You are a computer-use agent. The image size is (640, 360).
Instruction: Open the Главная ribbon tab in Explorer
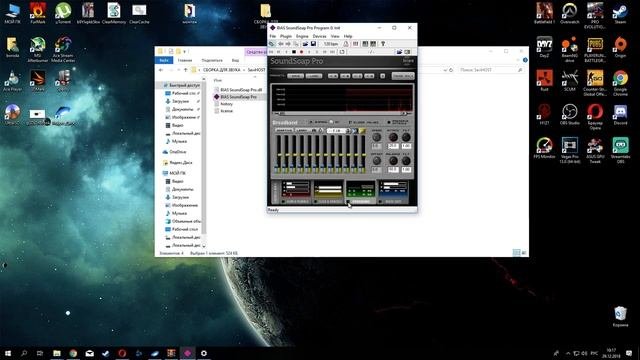click(184, 60)
